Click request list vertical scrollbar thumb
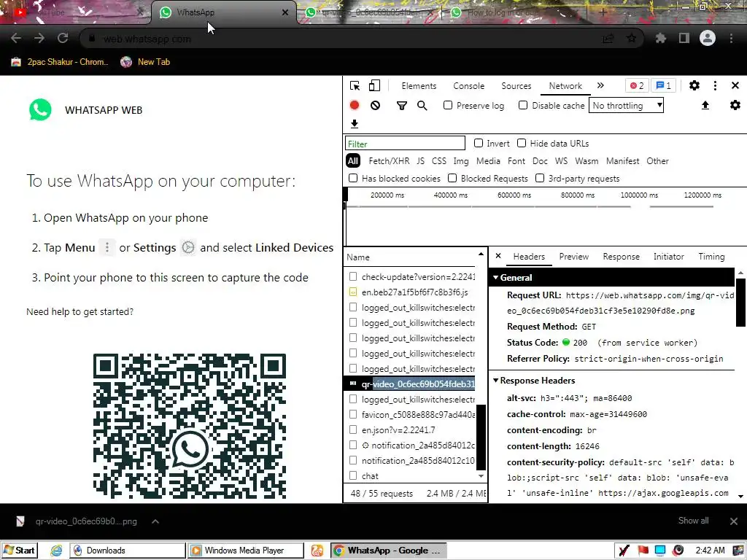The height and width of the screenshot is (560, 747). [x=481, y=437]
